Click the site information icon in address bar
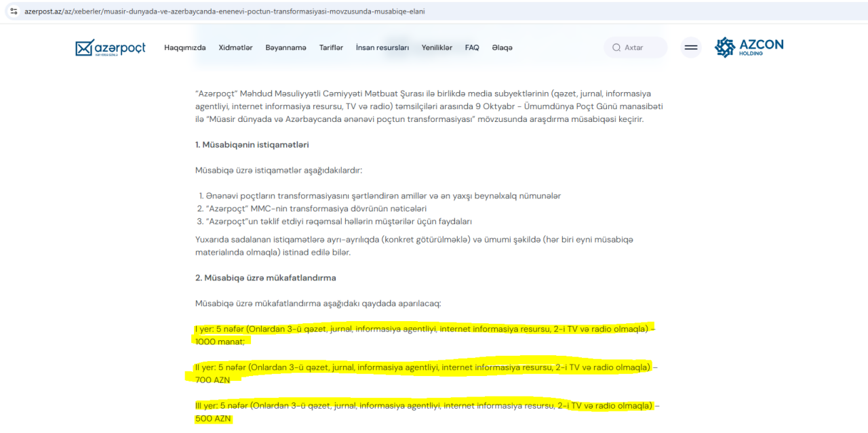 click(13, 11)
